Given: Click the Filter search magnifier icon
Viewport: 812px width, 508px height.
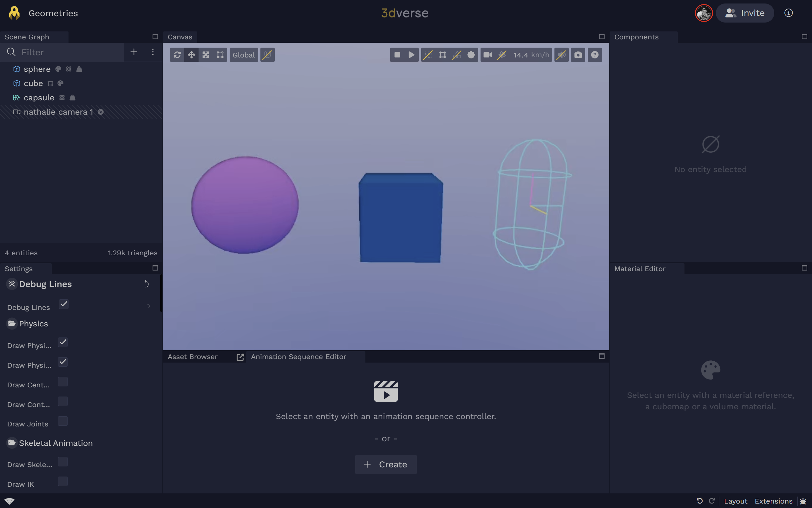Looking at the screenshot, I should pyautogui.click(x=11, y=52).
